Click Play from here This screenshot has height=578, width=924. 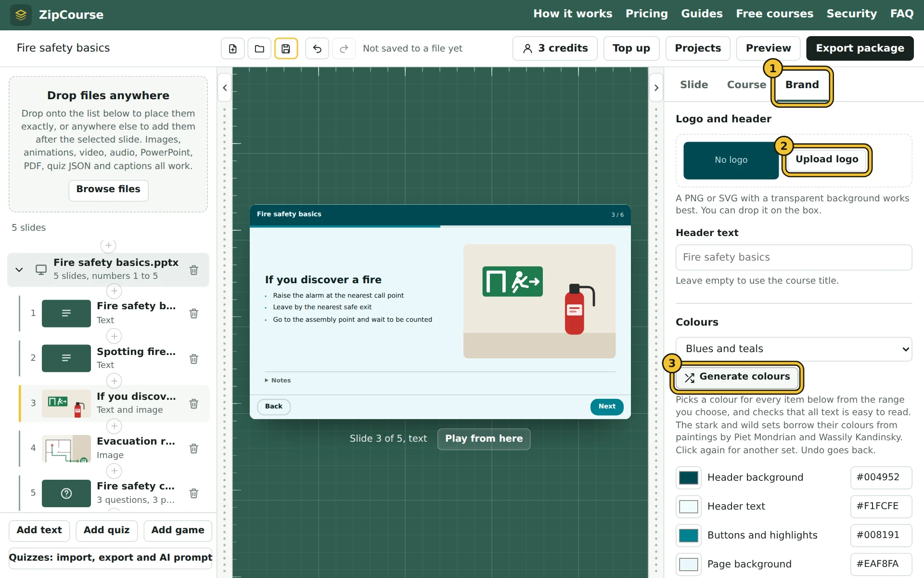(484, 439)
